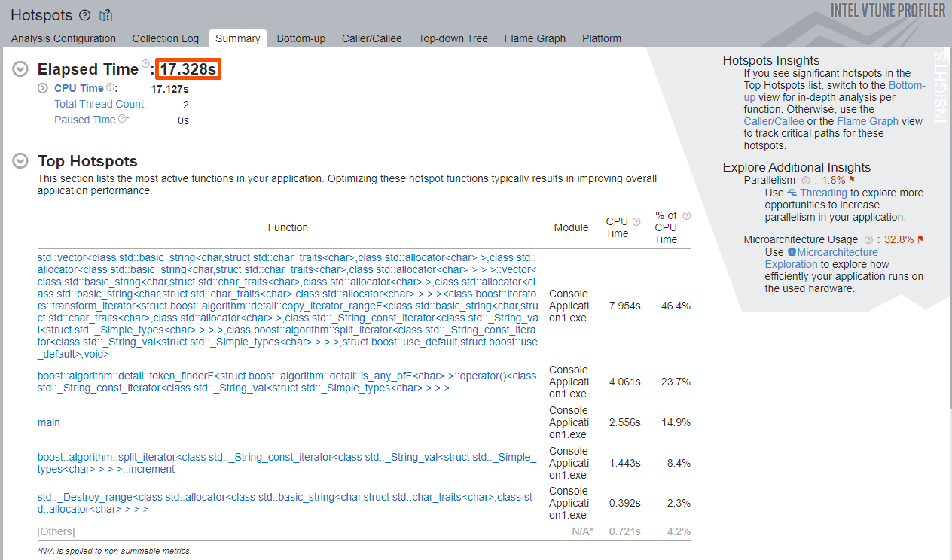Click the 7.954s CPU time value

(625, 306)
